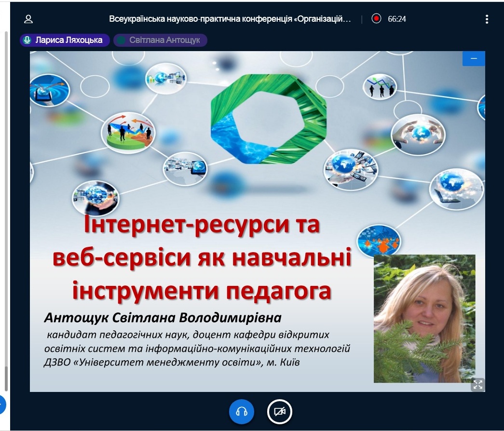This screenshot has width=504, height=431.
Task: Click the red recording indicator
Action: [x=376, y=19]
